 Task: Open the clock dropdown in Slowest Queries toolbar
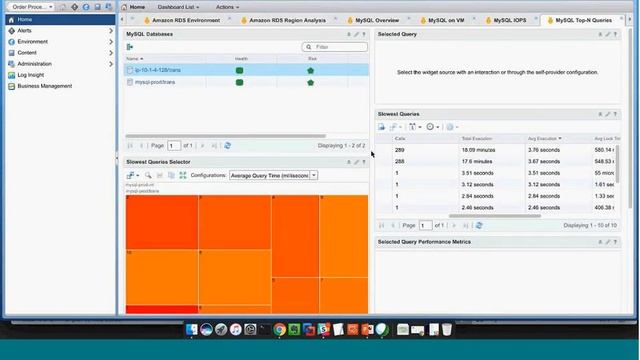click(x=433, y=127)
